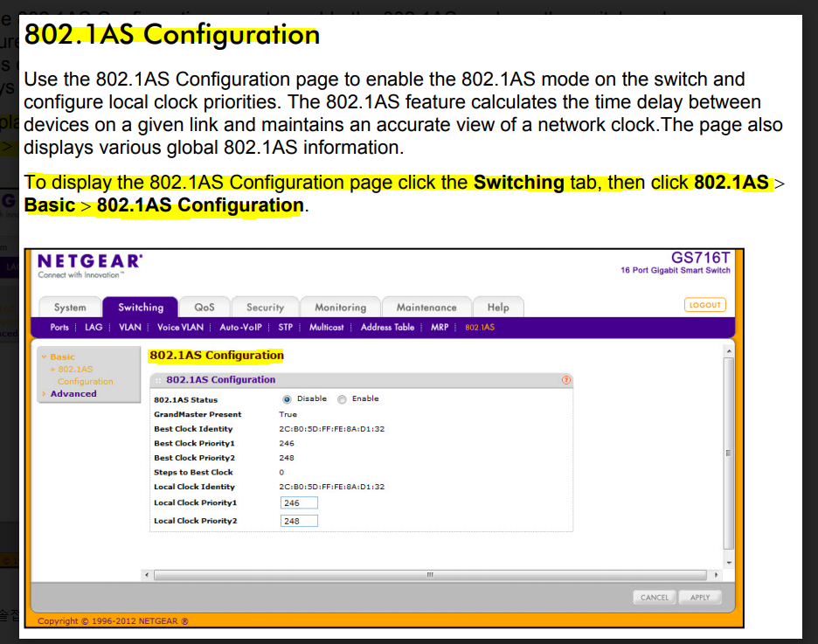
Task: Click the Local Clock Identity label
Action: tap(194, 487)
